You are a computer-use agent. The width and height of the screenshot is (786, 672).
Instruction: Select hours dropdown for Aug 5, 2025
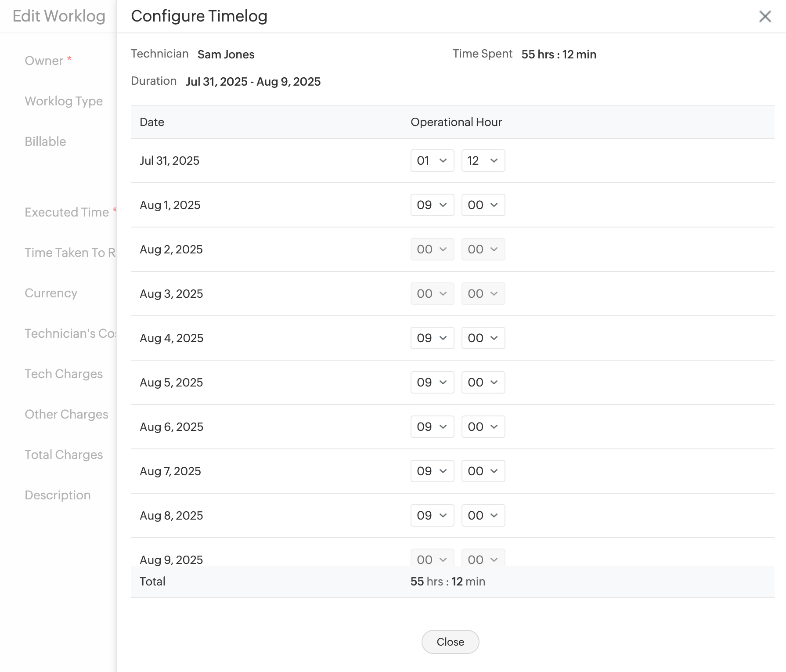click(x=432, y=383)
